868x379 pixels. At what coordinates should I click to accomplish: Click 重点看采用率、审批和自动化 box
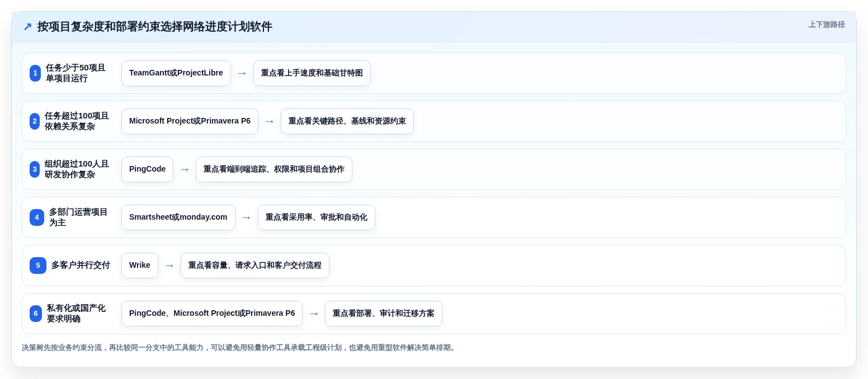(317, 217)
